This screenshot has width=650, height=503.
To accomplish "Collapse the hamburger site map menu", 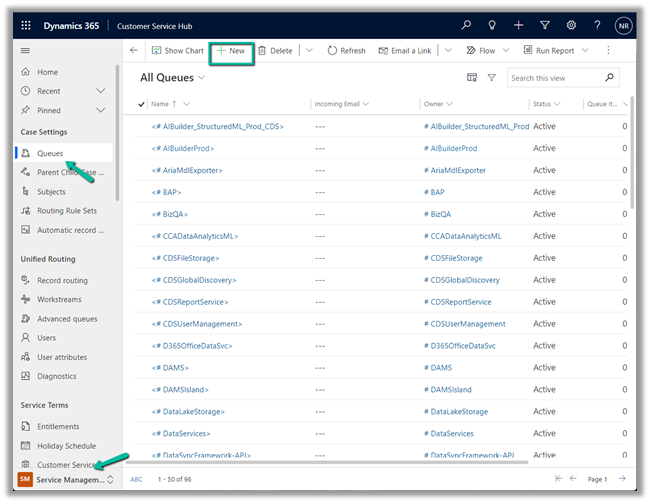I will (26, 50).
